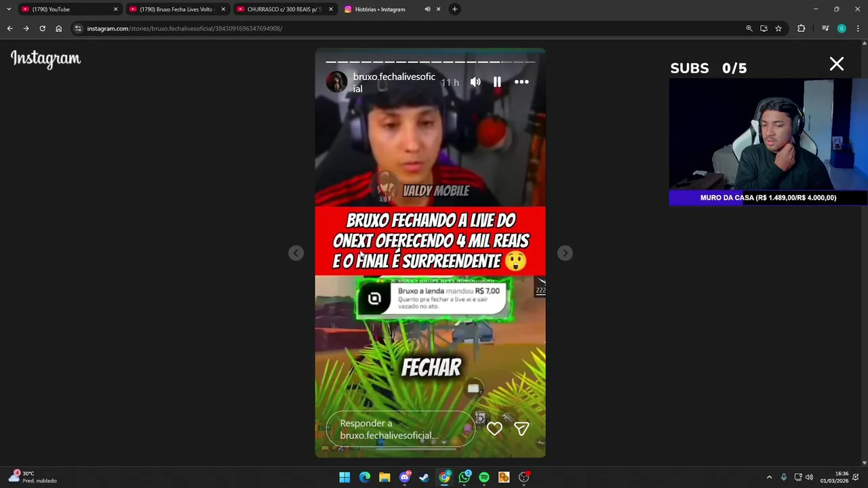This screenshot has width=868, height=488.
Task: Open the Windows Start menu
Action: coord(344,477)
